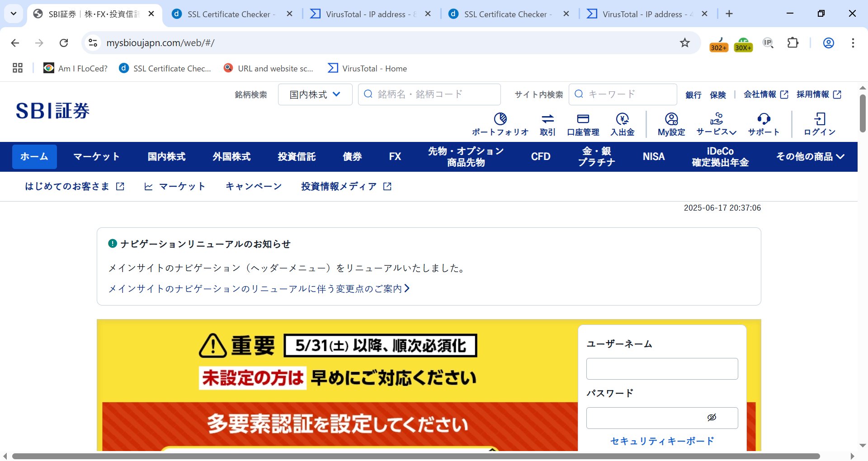Select iDeCo 確定拠出年金 menu
This screenshot has height=461, width=868.
(720, 157)
